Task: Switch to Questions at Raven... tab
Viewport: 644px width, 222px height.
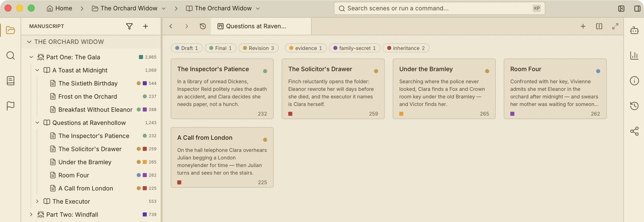Action: tap(261, 26)
